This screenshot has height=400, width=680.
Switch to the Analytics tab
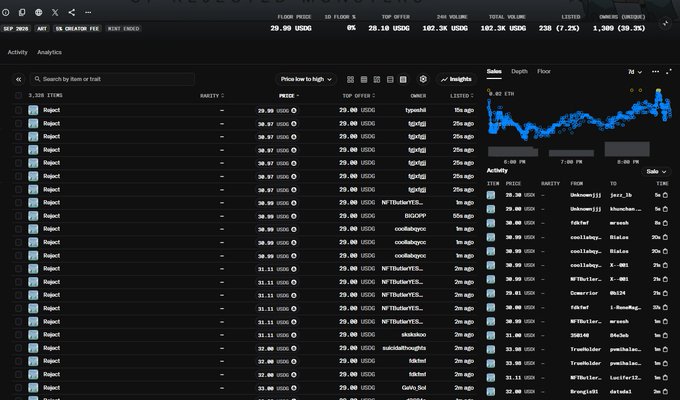click(x=49, y=52)
